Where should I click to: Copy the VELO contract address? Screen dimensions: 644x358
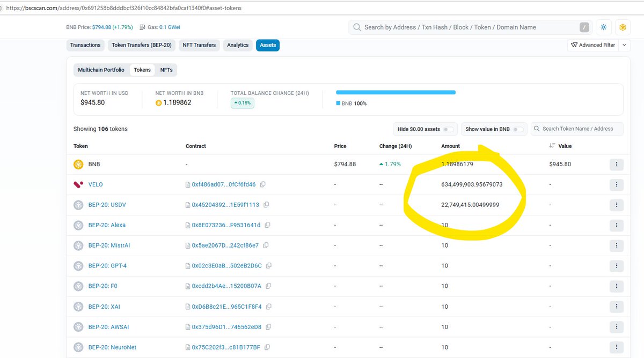coord(262,184)
